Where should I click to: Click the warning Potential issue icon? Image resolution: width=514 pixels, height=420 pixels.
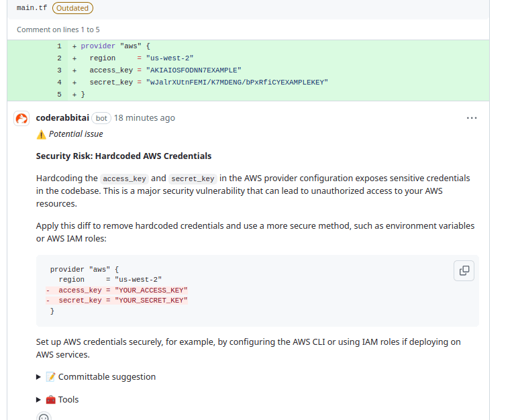(42, 134)
